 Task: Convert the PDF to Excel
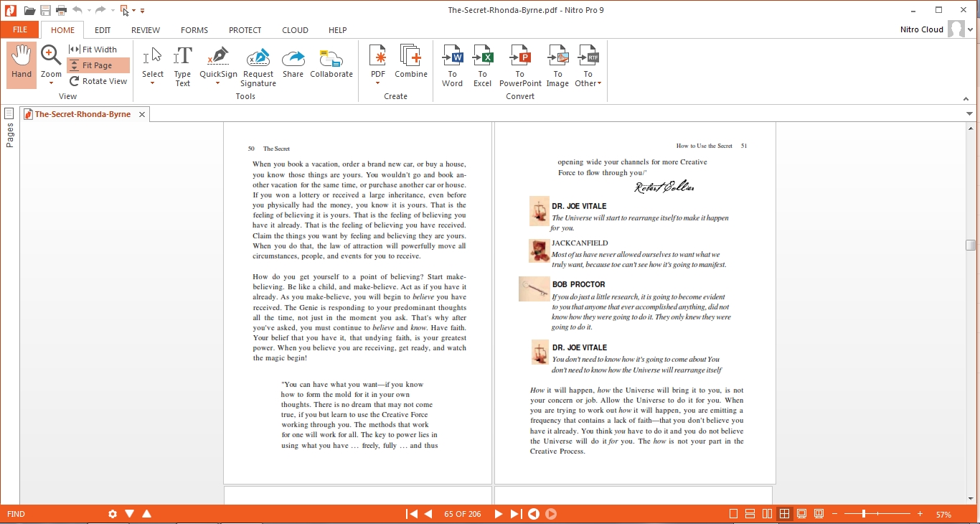coord(483,66)
